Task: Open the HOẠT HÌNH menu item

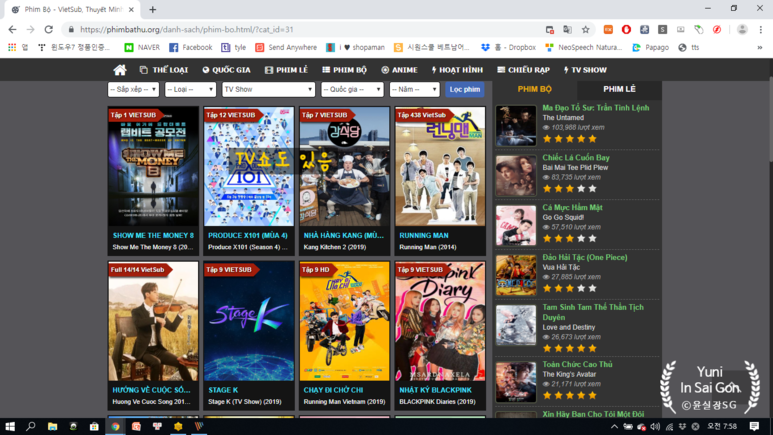Action: [457, 70]
